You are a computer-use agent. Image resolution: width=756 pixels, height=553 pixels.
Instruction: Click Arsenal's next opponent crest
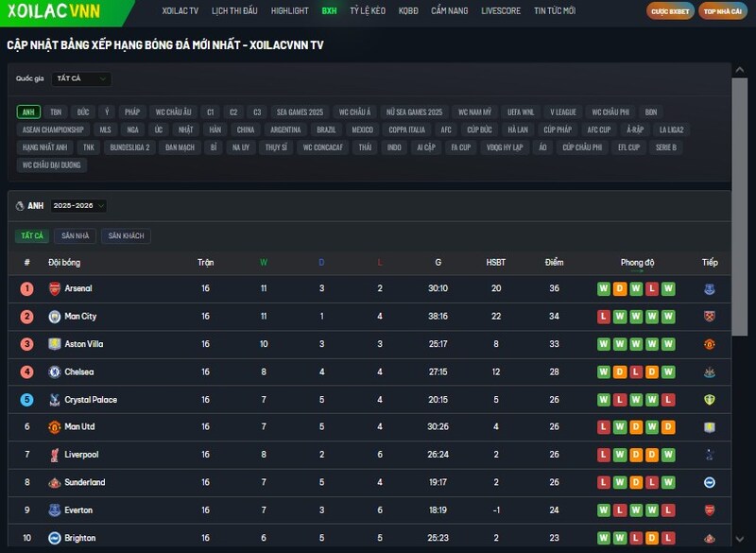click(x=710, y=288)
